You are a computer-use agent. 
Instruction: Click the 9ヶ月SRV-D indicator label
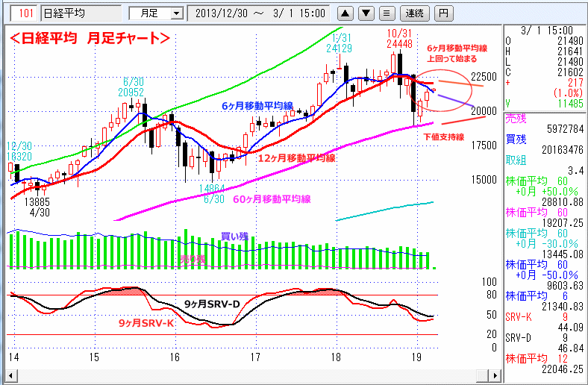(212, 304)
